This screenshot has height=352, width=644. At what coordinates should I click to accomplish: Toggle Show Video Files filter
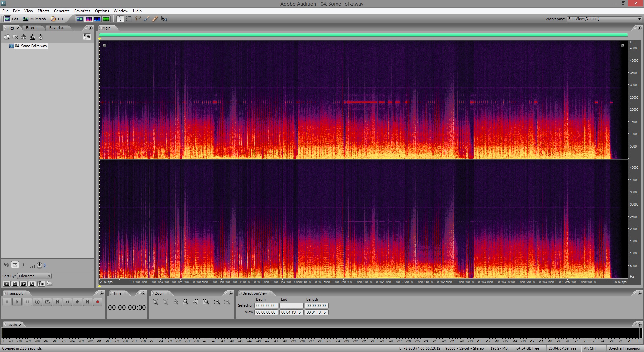point(23,284)
